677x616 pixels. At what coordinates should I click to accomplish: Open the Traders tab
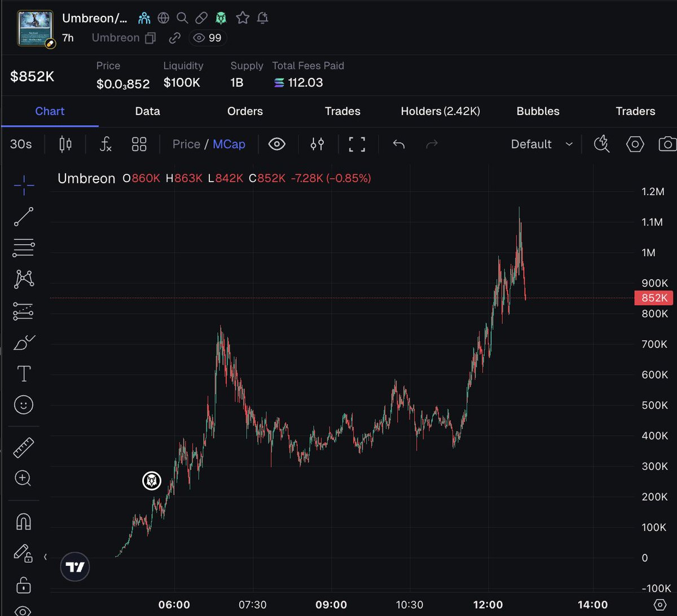click(635, 111)
